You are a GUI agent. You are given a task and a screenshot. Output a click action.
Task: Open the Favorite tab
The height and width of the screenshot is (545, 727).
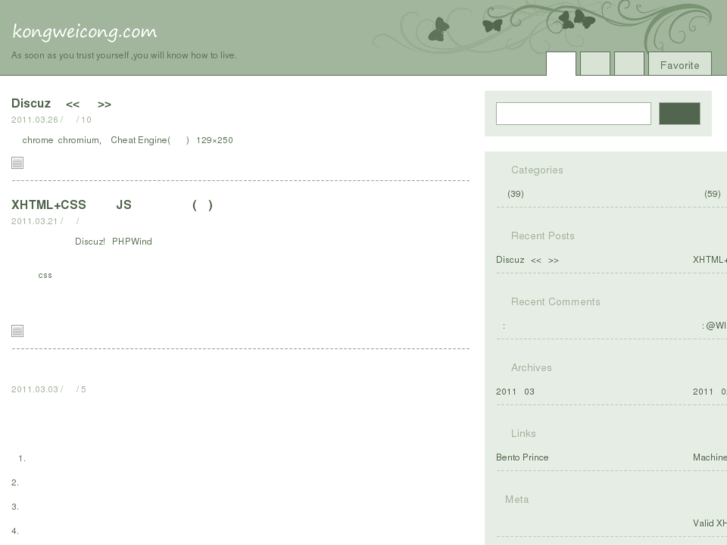point(680,64)
